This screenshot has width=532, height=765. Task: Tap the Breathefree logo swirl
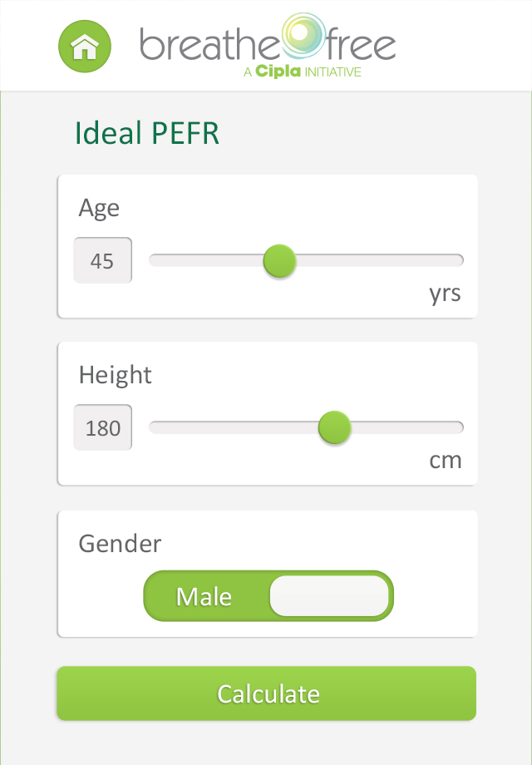[x=303, y=35]
